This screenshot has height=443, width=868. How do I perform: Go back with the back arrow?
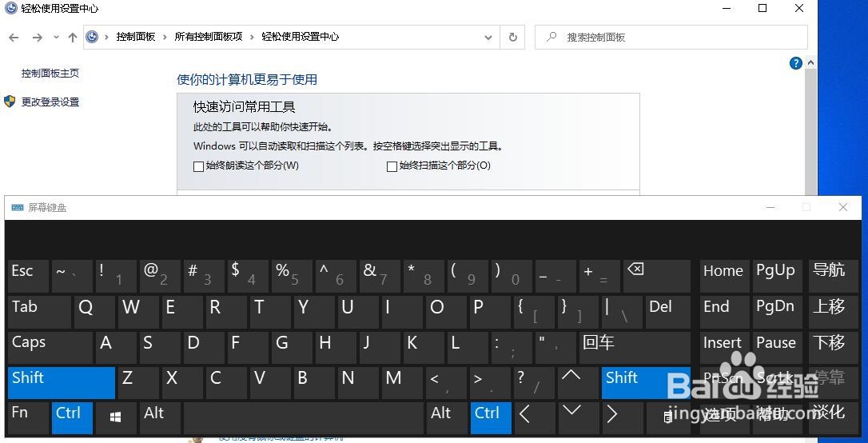(x=14, y=37)
